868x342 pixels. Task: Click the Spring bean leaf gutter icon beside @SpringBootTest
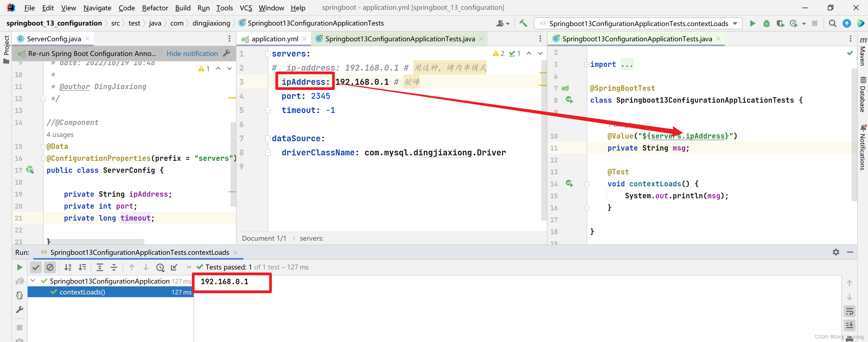tap(565, 88)
